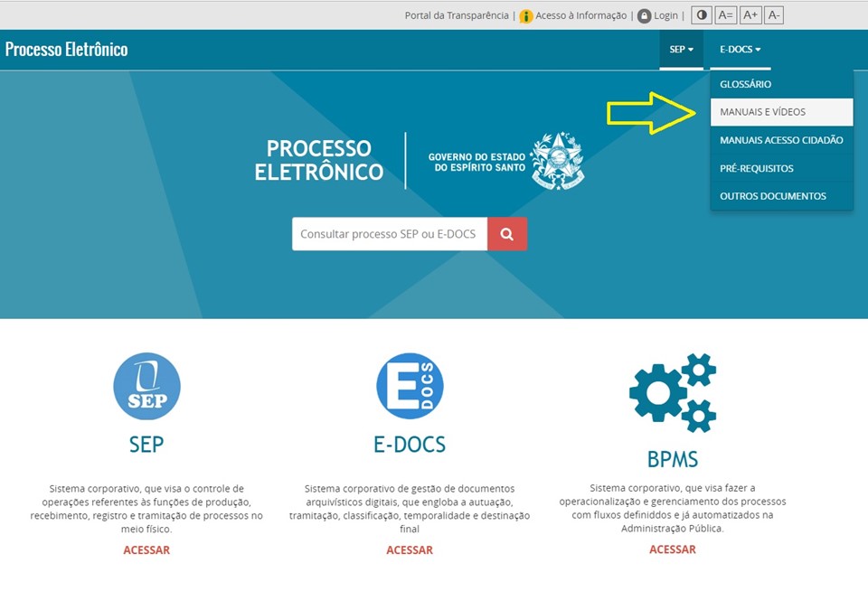Expand the SEP dropdown menu
868x610 pixels.
[x=681, y=50]
